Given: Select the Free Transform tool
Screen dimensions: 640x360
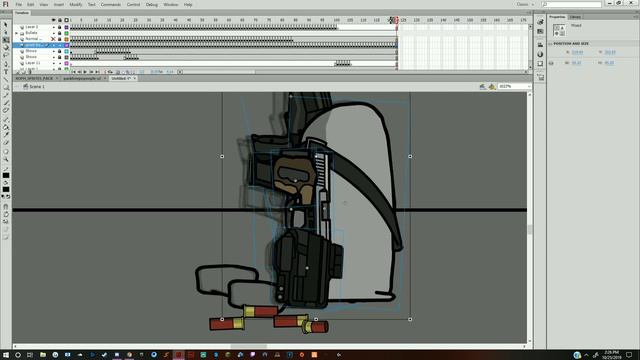Looking at the screenshot, I should (6, 40).
